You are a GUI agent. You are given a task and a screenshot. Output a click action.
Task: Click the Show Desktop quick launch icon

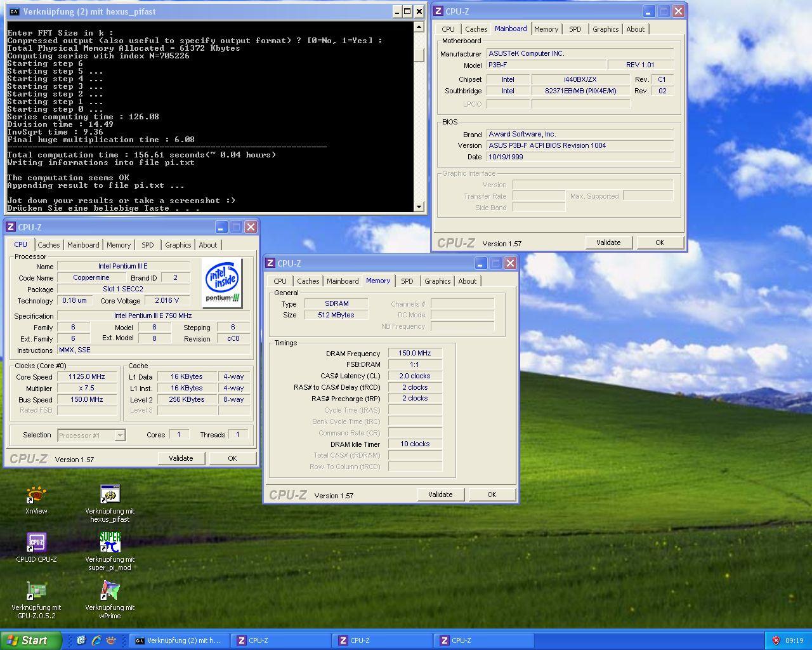pos(81,640)
